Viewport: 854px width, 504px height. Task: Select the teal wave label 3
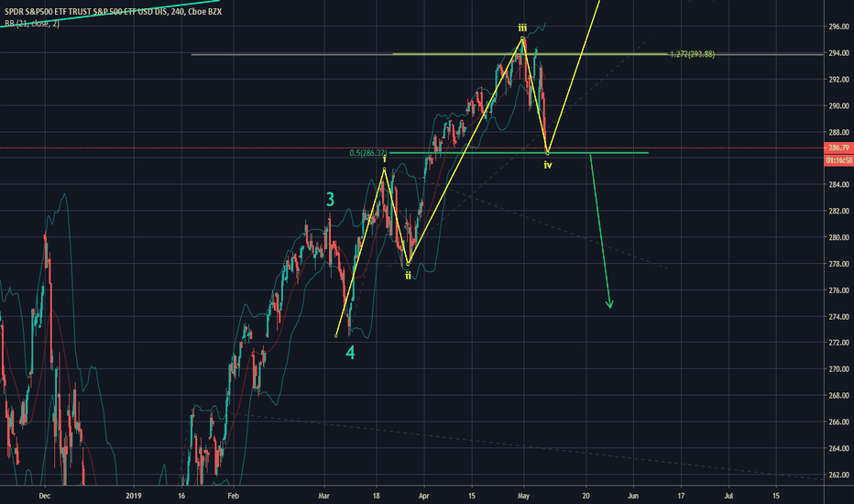330,200
